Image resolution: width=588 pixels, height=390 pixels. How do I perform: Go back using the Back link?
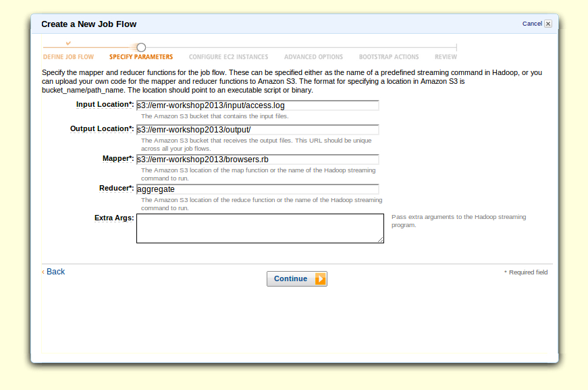tap(54, 272)
